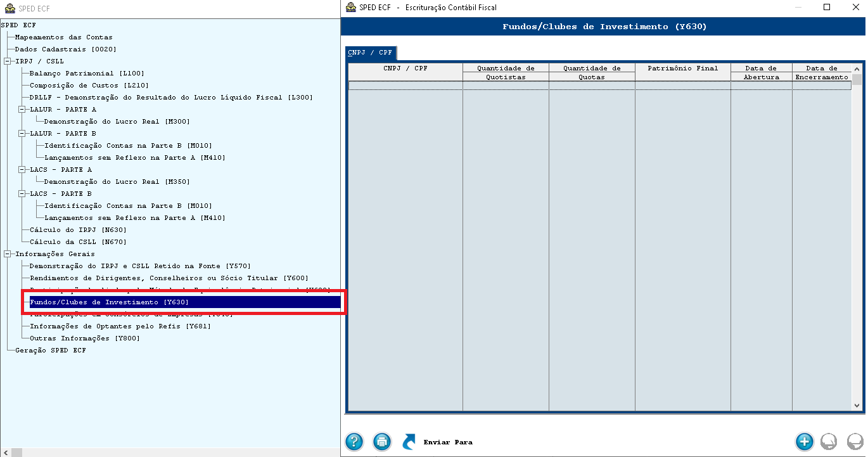Open Demonstração do Lucro Real [M300]
Viewport: 868px width, 457px height.
[117, 122]
